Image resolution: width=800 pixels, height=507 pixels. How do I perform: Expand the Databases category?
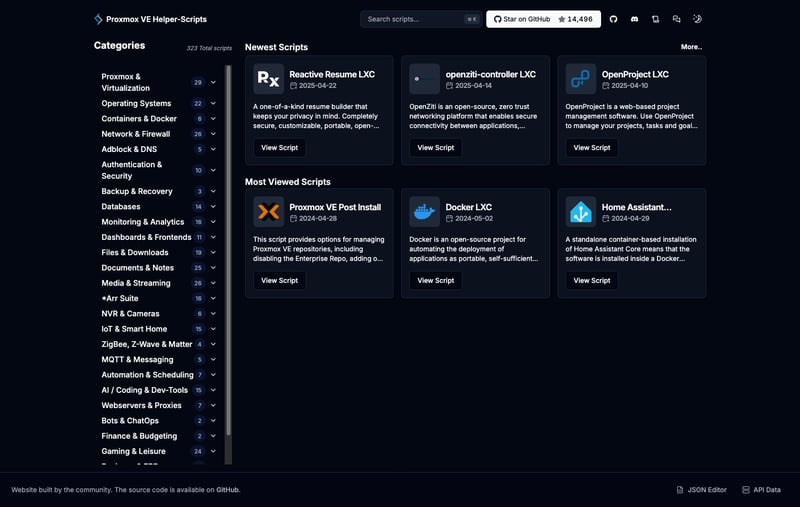[213, 207]
